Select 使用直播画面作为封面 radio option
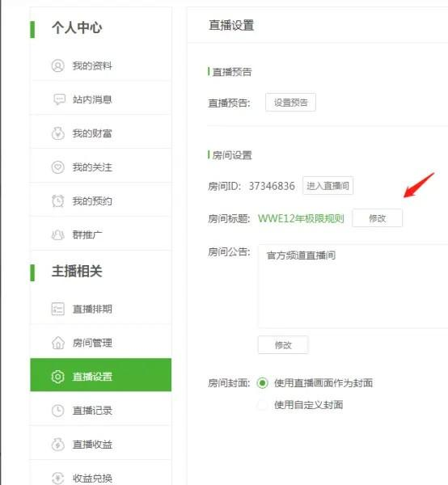The image size is (448, 485). point(262,383)
